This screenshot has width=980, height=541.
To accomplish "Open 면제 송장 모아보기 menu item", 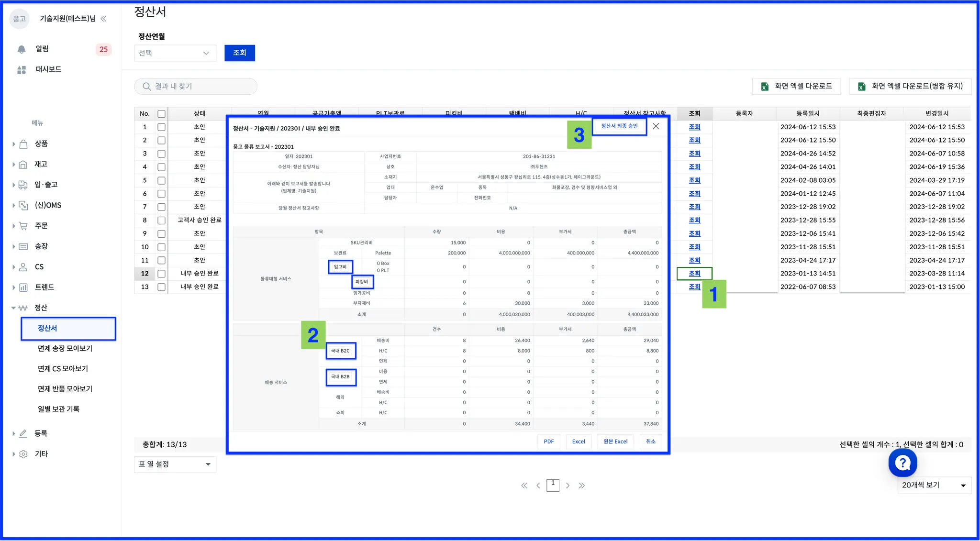I will click(65, 349).
